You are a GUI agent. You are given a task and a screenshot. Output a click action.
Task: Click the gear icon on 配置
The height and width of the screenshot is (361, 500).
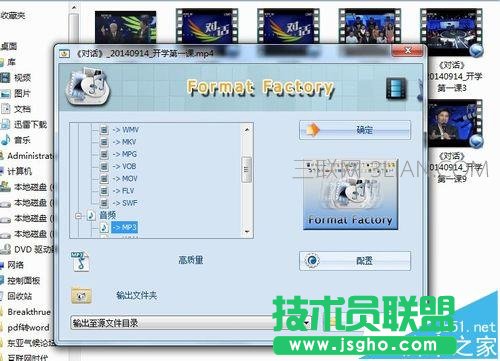pyautogui.click(x=312, y=261)
